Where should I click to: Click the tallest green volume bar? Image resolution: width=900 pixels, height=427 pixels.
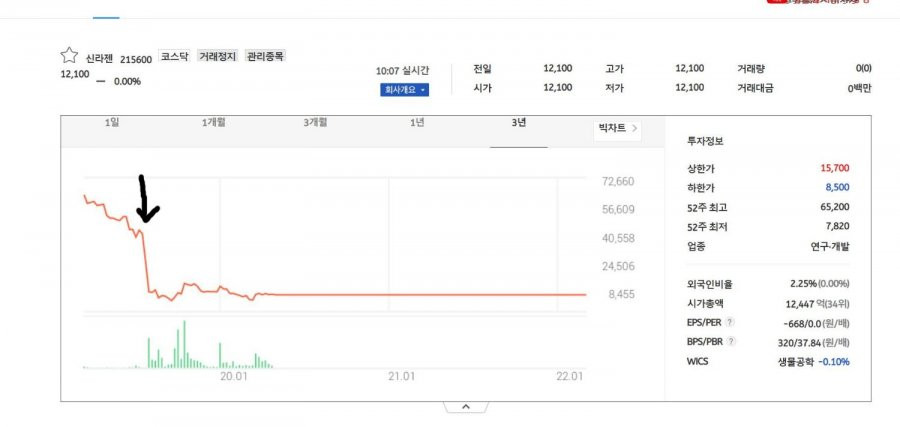[x=184, y=344]
